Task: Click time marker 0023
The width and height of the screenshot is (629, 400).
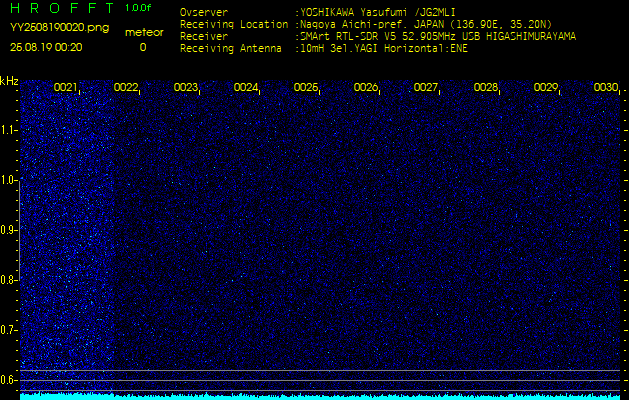Action: 186,87
